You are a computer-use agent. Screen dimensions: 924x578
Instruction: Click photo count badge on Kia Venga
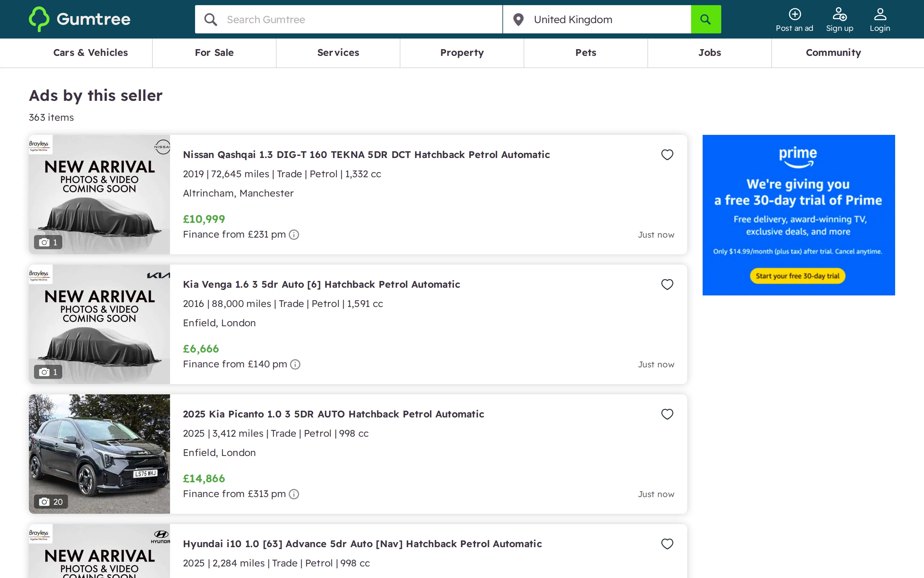(48, 372)
